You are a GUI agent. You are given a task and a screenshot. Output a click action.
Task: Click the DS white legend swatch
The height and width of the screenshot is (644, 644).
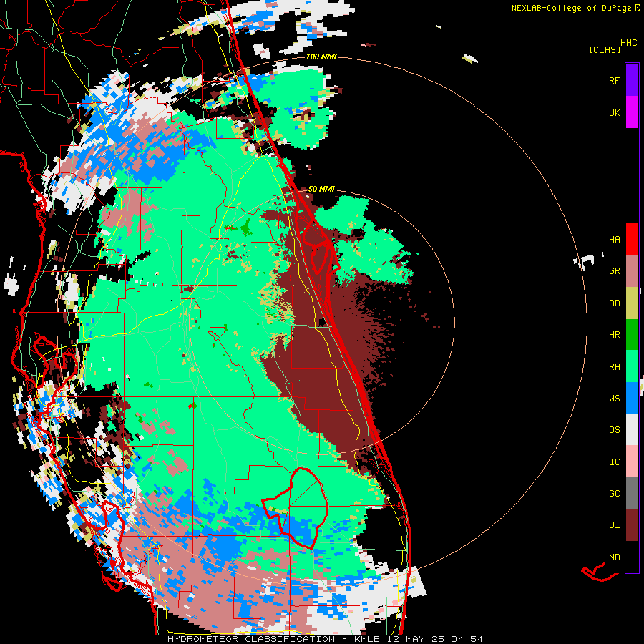(632, 430)
